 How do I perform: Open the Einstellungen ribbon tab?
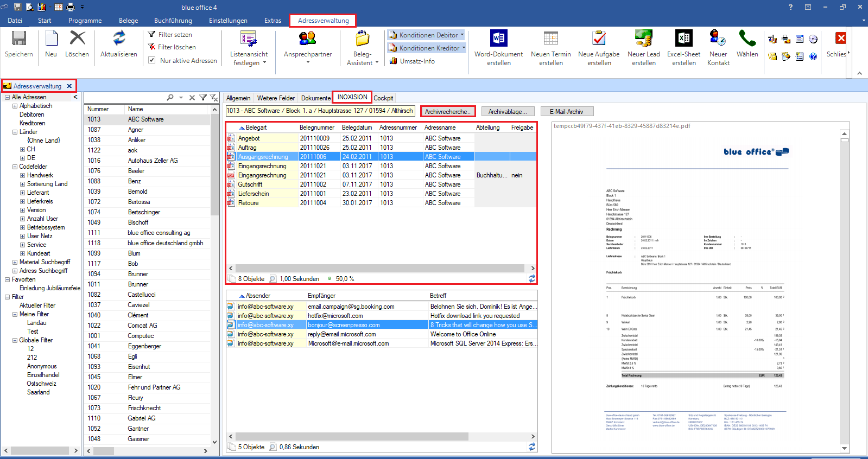(228, 21)
